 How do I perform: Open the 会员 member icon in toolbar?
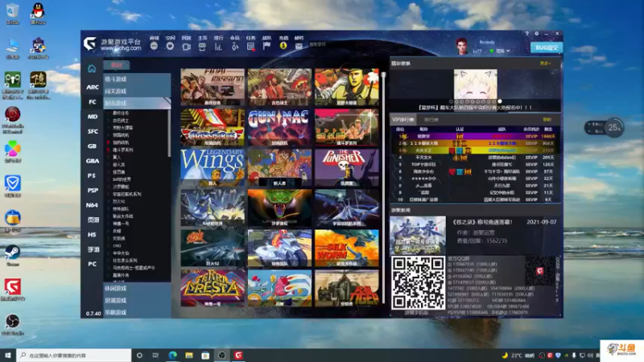234,47
